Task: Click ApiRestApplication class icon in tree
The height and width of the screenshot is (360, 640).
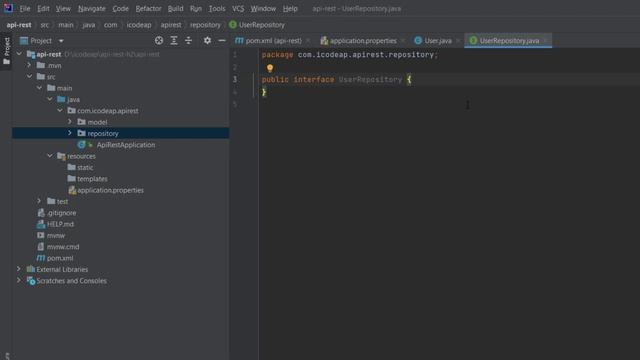Action: click(x=82, y=145)
